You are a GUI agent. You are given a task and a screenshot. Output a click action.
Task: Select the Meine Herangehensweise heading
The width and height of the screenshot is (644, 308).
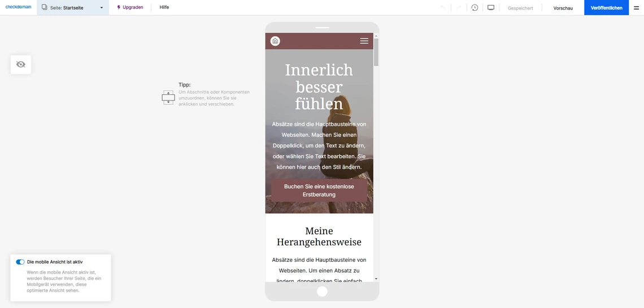319,236
